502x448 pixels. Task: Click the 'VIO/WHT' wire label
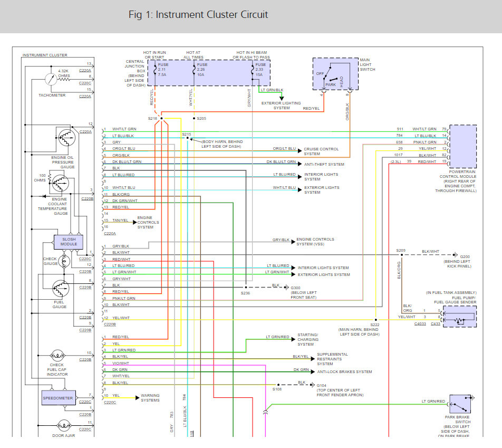(x=121, y=364)
